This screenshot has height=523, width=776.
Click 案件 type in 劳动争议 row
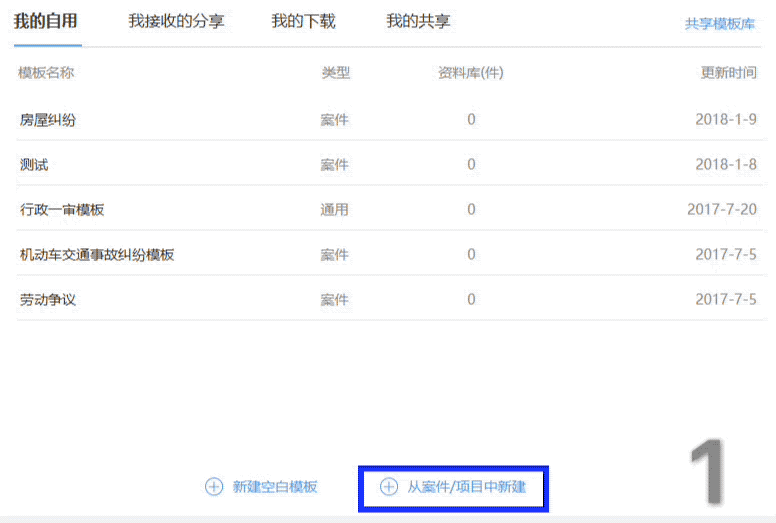point(335,300)
